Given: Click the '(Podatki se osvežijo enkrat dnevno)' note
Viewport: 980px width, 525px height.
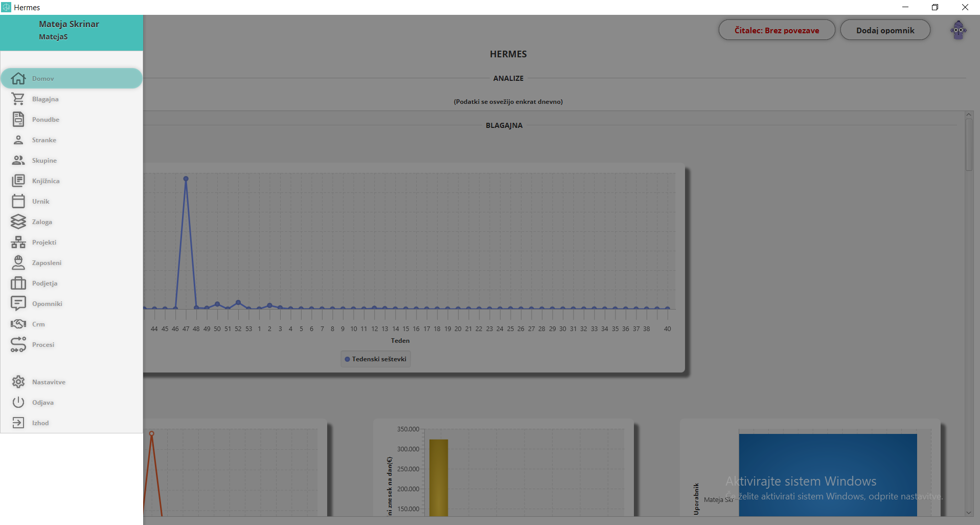Looking at the screenshot, I should 508,101.
